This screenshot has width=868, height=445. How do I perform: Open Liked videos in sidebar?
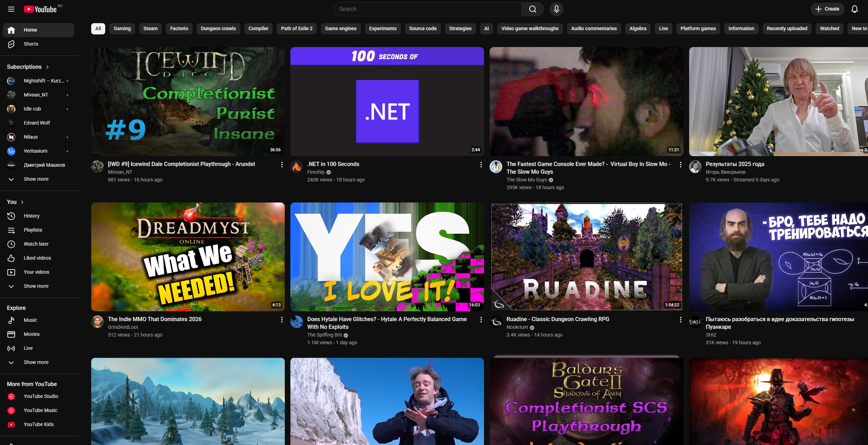click(37, 258)
